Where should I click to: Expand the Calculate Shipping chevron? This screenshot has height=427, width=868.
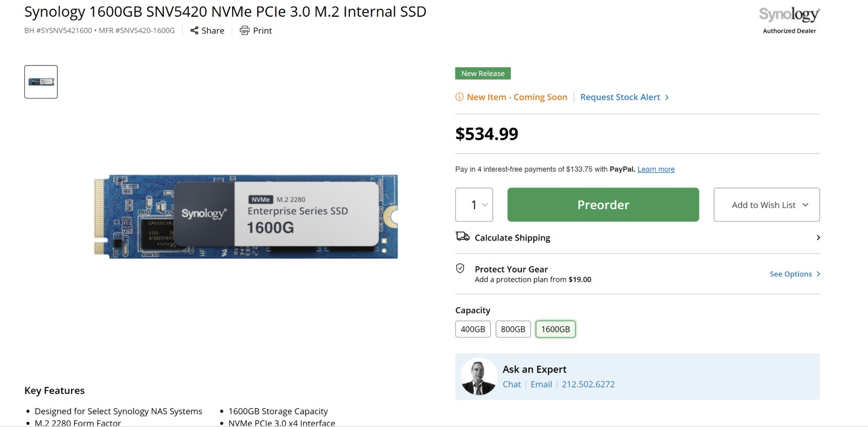pyautogui.click(x=818, y=237)
